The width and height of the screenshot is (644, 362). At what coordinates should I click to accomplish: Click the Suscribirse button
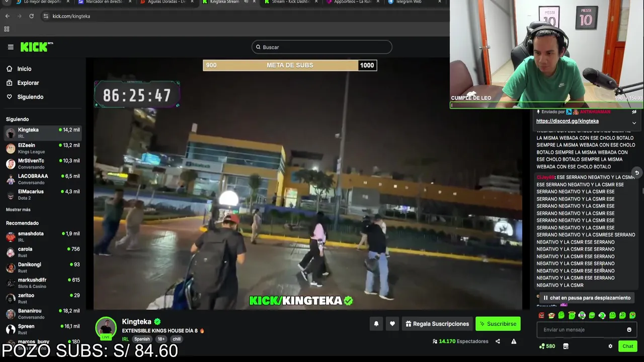pos(498,324)
